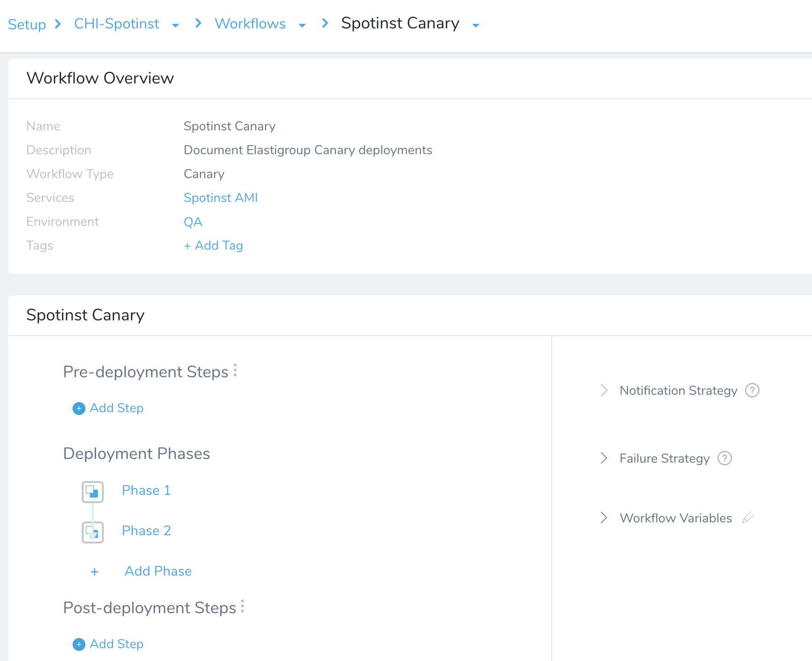
Task: Go to Workflows breadcrumb
Action: [x=250, y=23]
